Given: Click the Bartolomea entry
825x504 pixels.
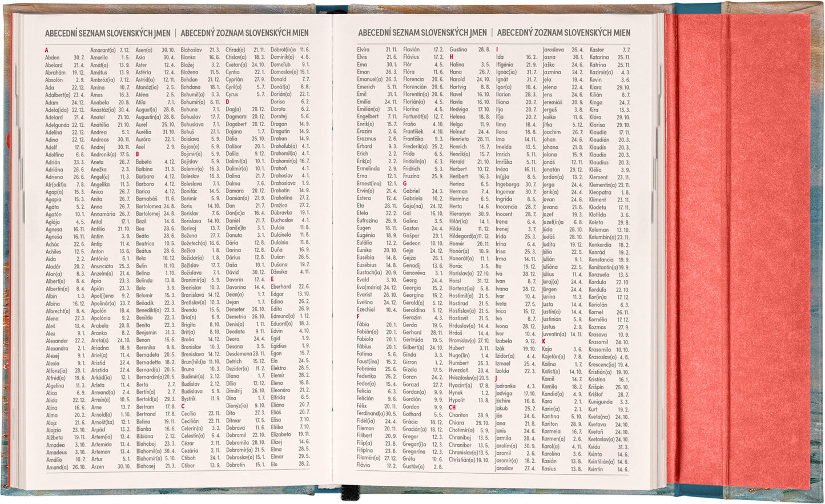Looking at the screenshot, I should click(148, 207).
